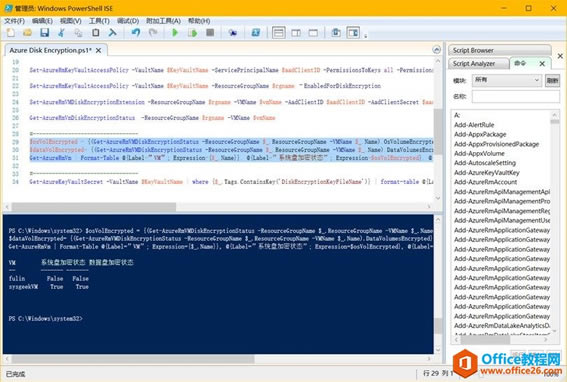The height and width of the screenshot is (382, 567).
Task: Close the Azure Disk Encryption.ps1 tab
Action: click(98, 51)
